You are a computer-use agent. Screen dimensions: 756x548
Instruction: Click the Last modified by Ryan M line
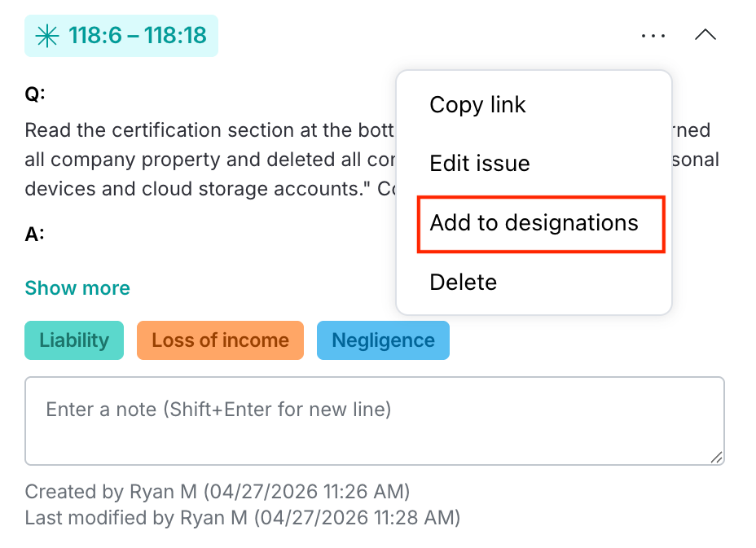click(x=243, y=518)
